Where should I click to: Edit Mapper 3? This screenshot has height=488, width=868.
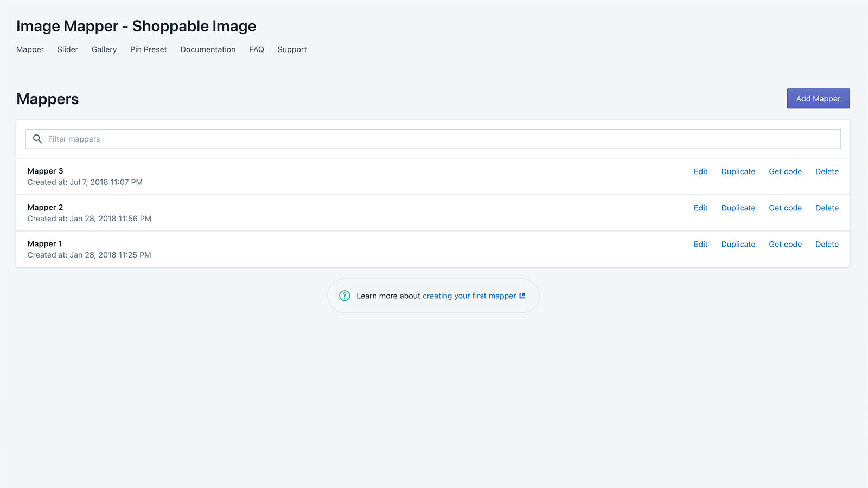coord(700,171)
